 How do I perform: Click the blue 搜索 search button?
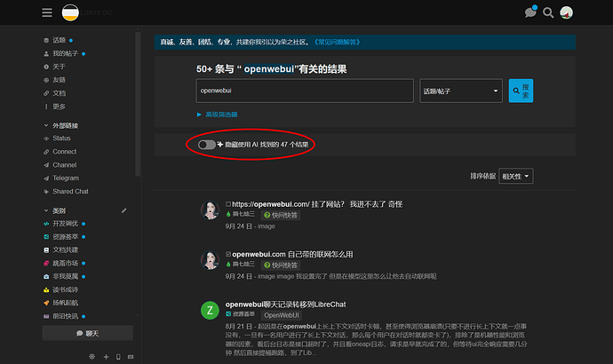click(x=521, y=91)
